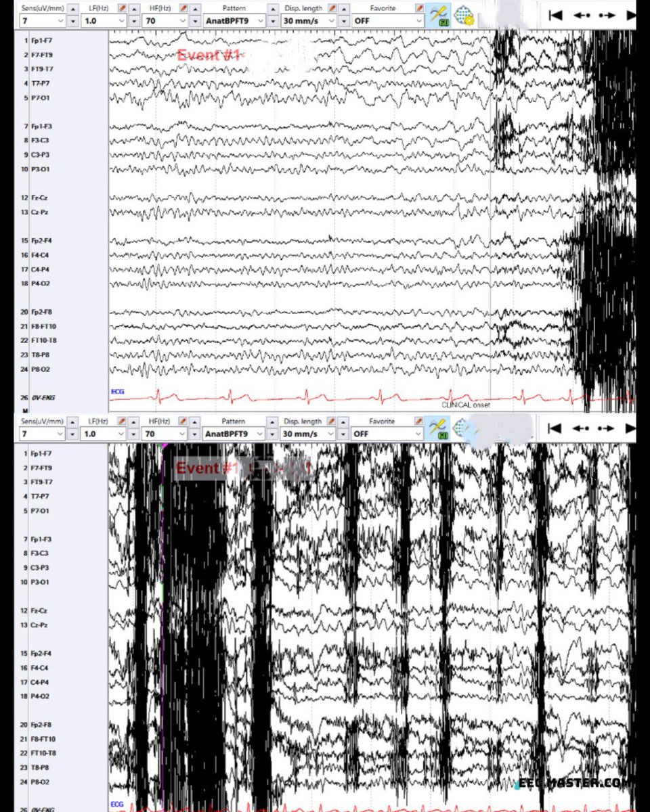The height and width of the screenshot is (812, 650).
Task: Increase sensitivity with Sens up arrow, upper window
Action: pos(73,8)
